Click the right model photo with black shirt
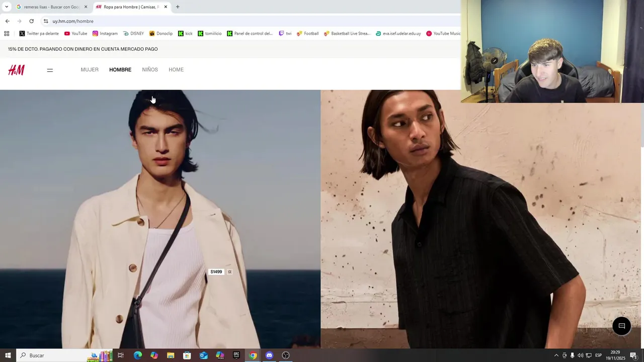Screen dimensions: 644x362 coord(480,219)
